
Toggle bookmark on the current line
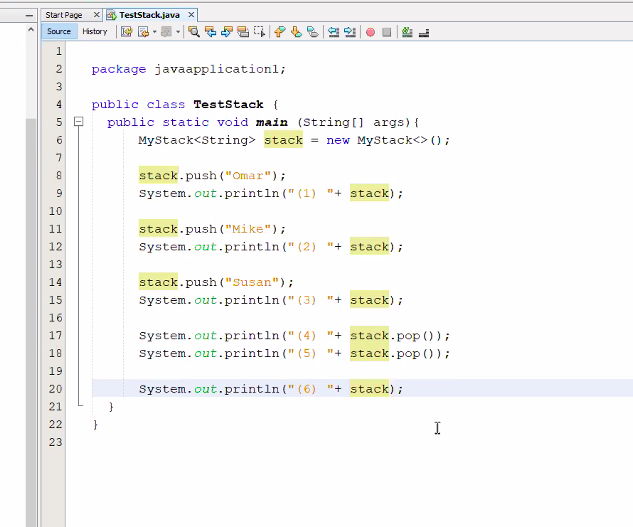pyautogui.click(x=313, y=31)
